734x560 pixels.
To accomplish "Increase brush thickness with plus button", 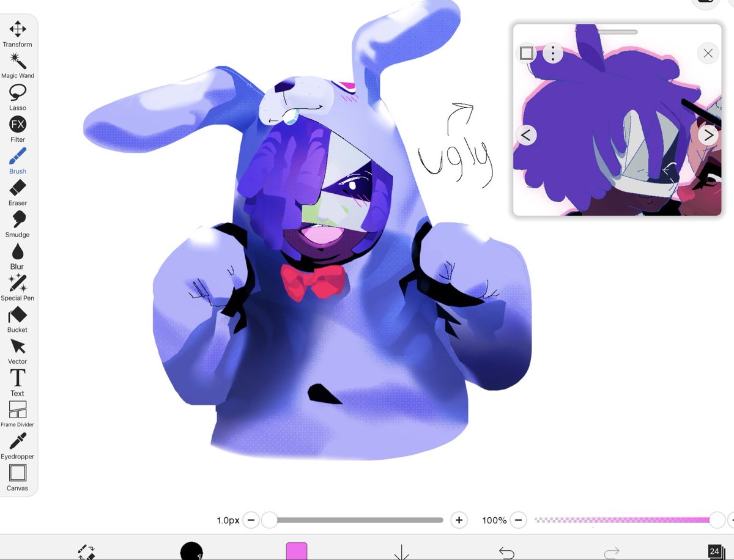I will [459, 520].
